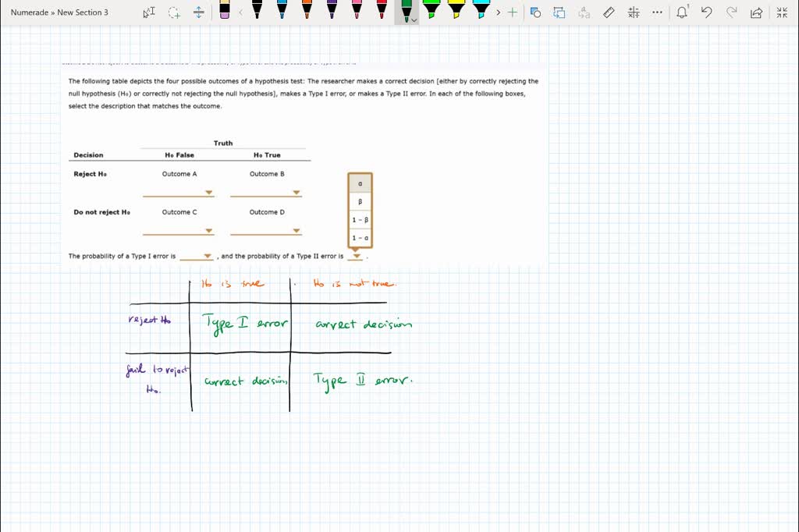Click the Numerade breadcrumb
Image resolution: width=799 pixels, height=532 pixels.
tap(30, 12)
